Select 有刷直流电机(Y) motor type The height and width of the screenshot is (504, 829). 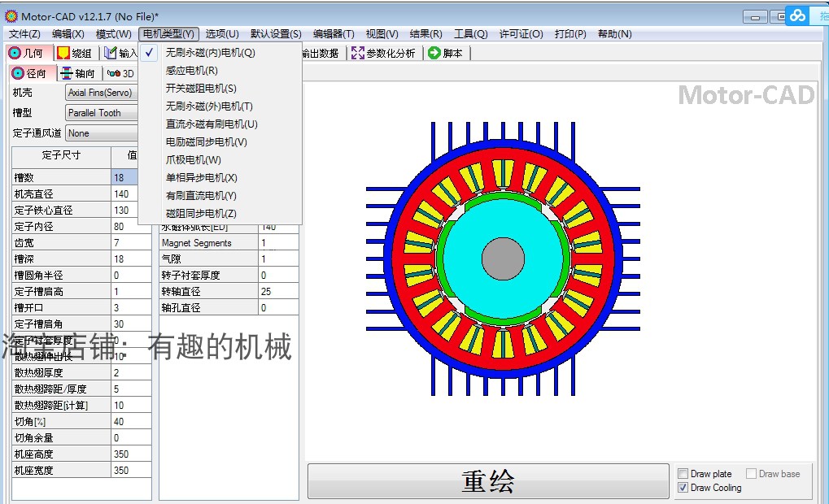tap(220, 195)
